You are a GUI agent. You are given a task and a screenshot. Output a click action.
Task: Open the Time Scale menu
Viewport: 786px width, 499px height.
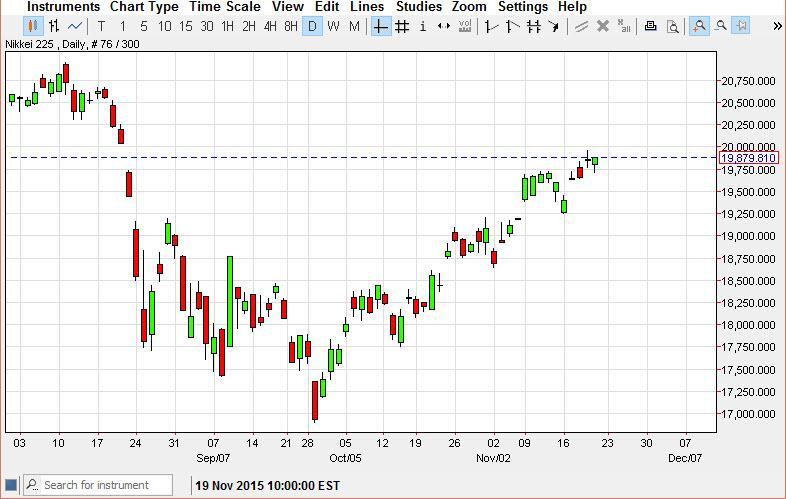point(225,7)
